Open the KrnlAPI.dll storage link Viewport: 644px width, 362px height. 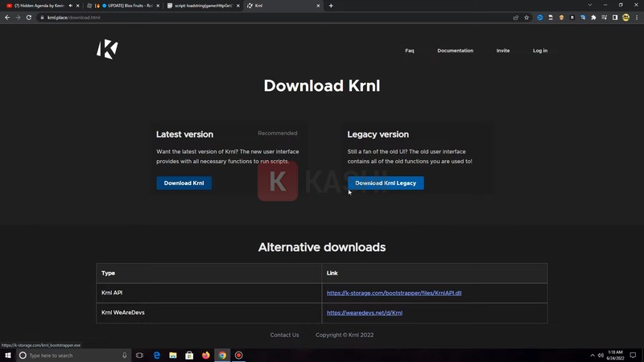394,293
